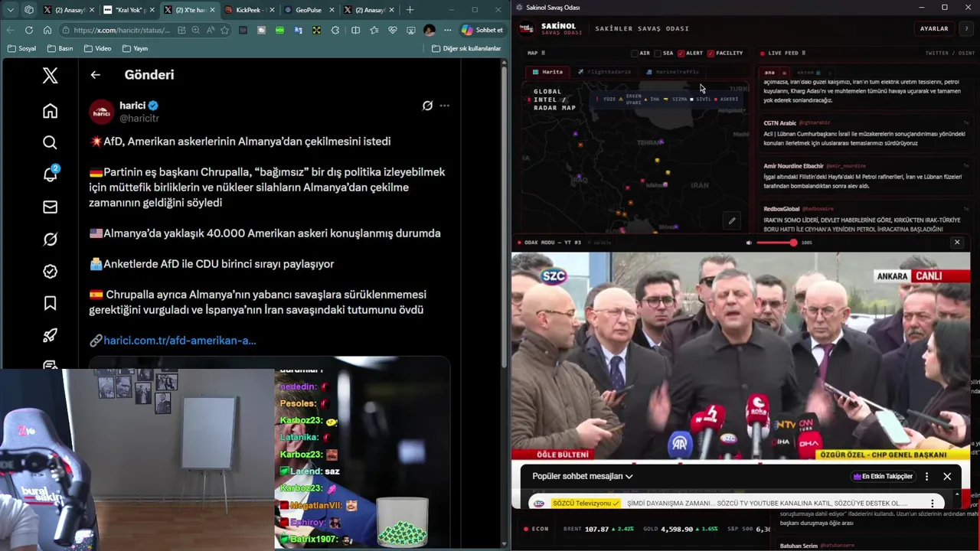Switch to FlightRadar24 tab
Screen dimensions: 980x551
pos(604,72)
